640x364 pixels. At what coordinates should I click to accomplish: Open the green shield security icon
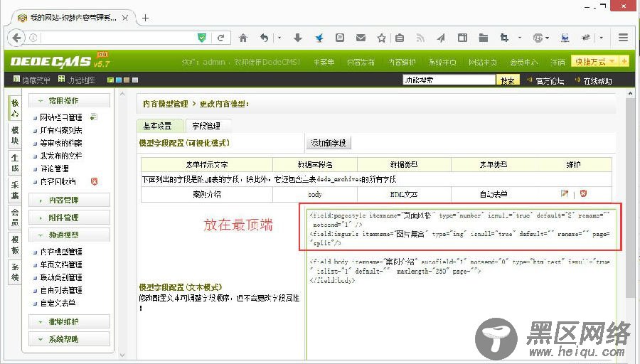coord(202,38)
